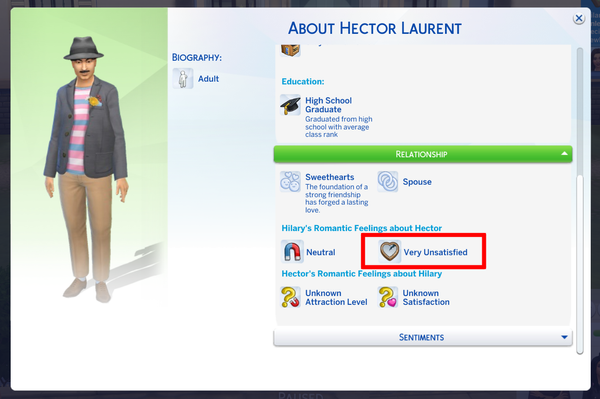Click the Unknown Satisfaction question mark icon
The image size is (600, 399).
[388, 297]
